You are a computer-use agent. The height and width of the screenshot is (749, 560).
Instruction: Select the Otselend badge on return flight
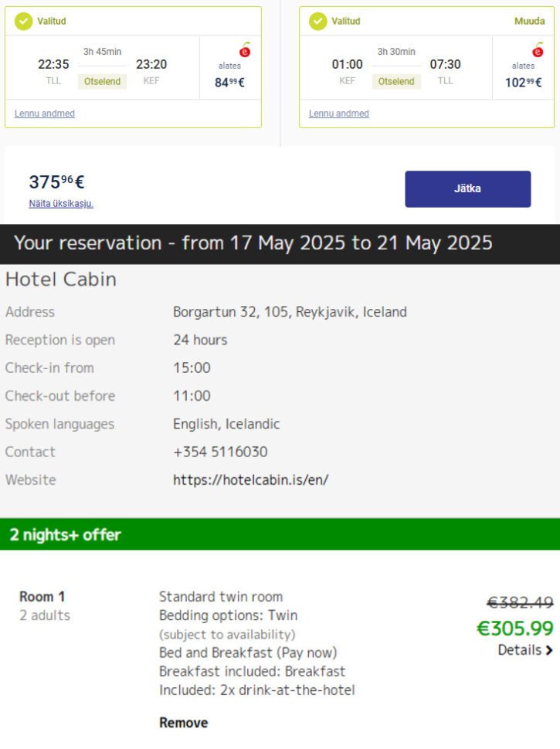point(396,81)
